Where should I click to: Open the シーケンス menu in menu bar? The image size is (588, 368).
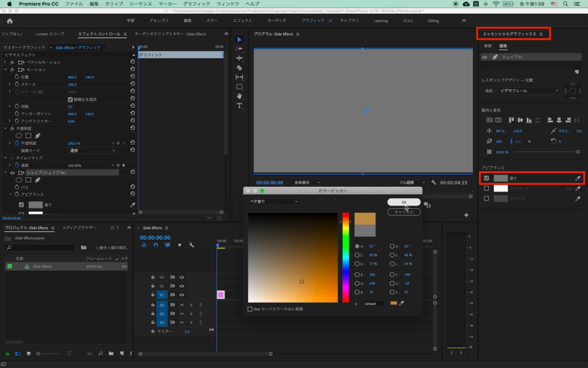click(141, 4)
